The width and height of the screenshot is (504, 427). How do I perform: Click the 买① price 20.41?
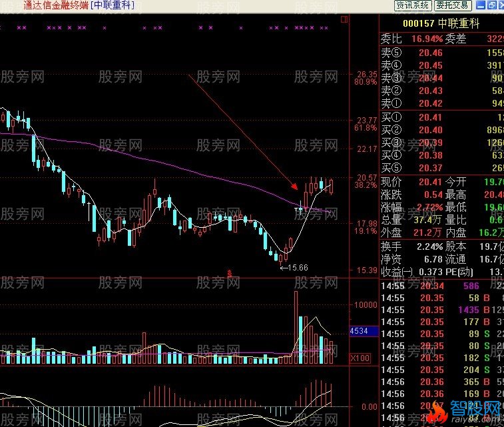coord(431,117)
